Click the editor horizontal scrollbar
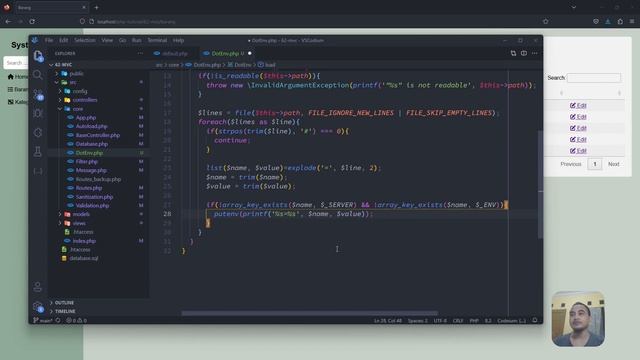 (309, 313)
